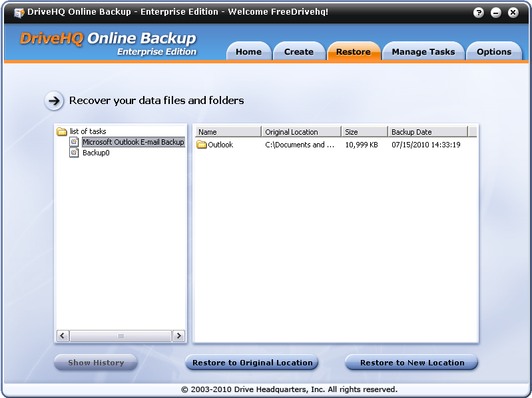Image resolution: width=532 pixels, height=398 pixels.
Task: Click the list of tasks folder icon
Action: tap(62, 132)
